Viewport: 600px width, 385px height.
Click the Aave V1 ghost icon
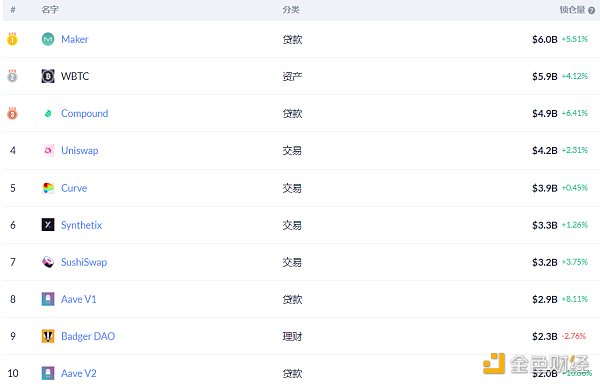click(48, 299)
